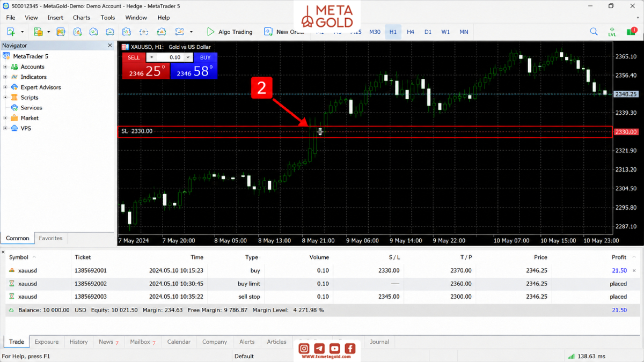
Task: Open the Charts menu
Action: point(82,18)
